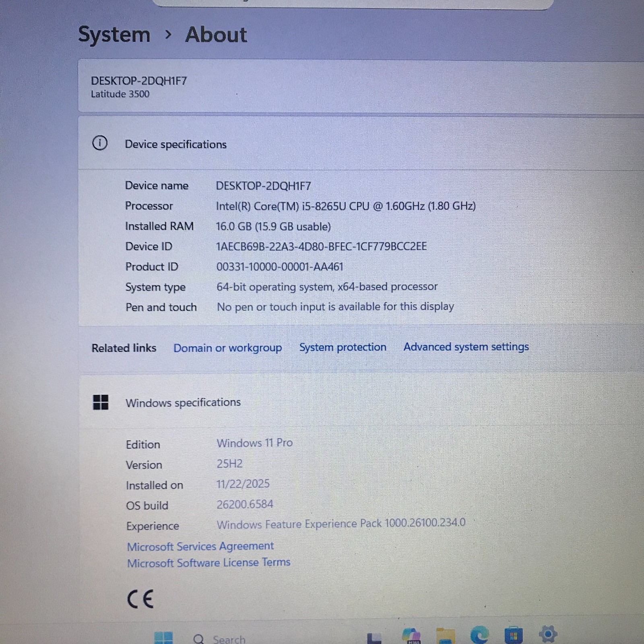Click the breadcrumb chevron after System
This screenshot has height=644, width=644.
click(x=168, y=35)
